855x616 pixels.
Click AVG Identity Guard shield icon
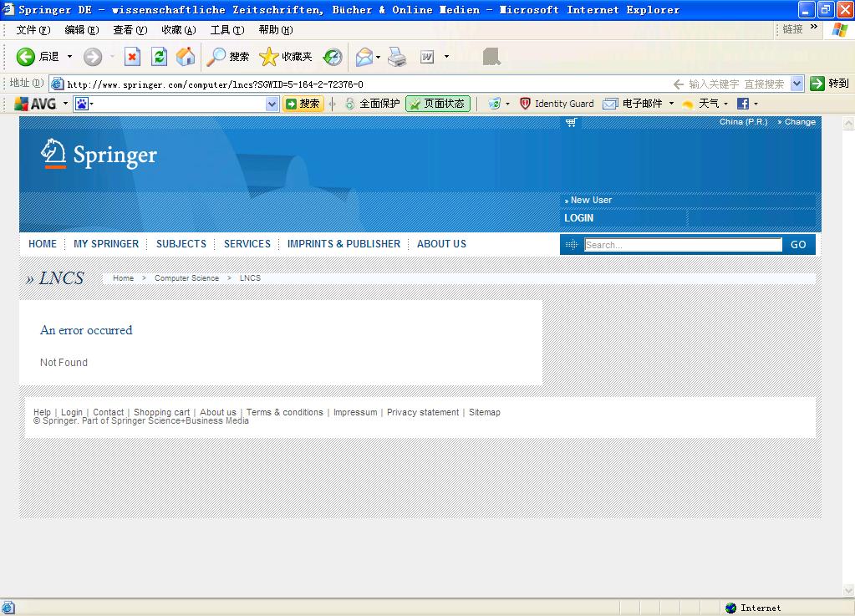[525, 104]
